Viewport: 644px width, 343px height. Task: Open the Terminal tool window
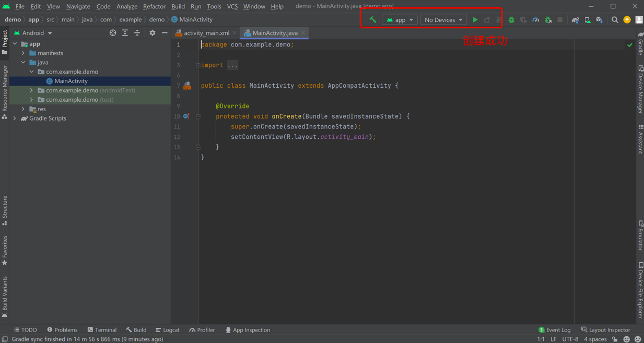pyautogui.click(x=102, y=330)
